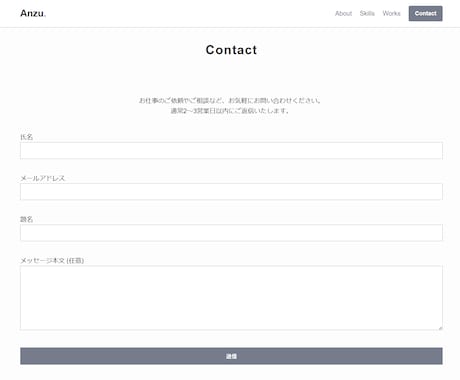Click the メールアドレス field label
460x380 pixels.
coord(42,178)
